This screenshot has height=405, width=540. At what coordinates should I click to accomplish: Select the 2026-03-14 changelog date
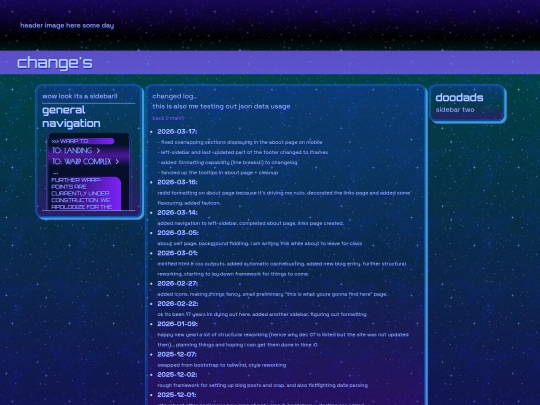(x=177, y=212)
